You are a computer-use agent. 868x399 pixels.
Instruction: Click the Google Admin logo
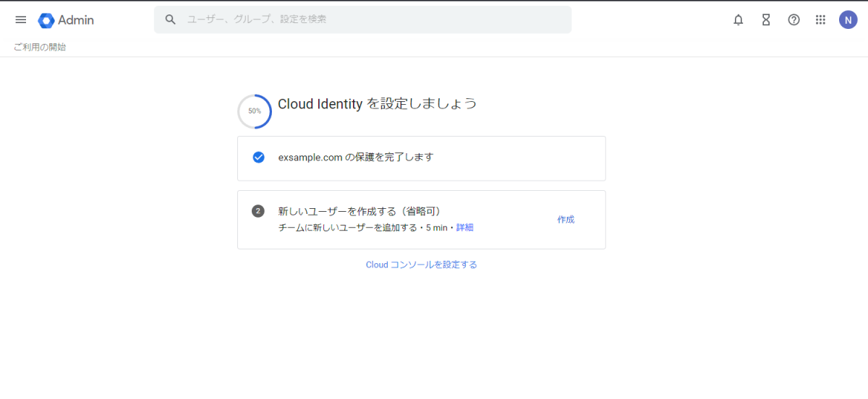pyautogui.click(x=66, y=20)
